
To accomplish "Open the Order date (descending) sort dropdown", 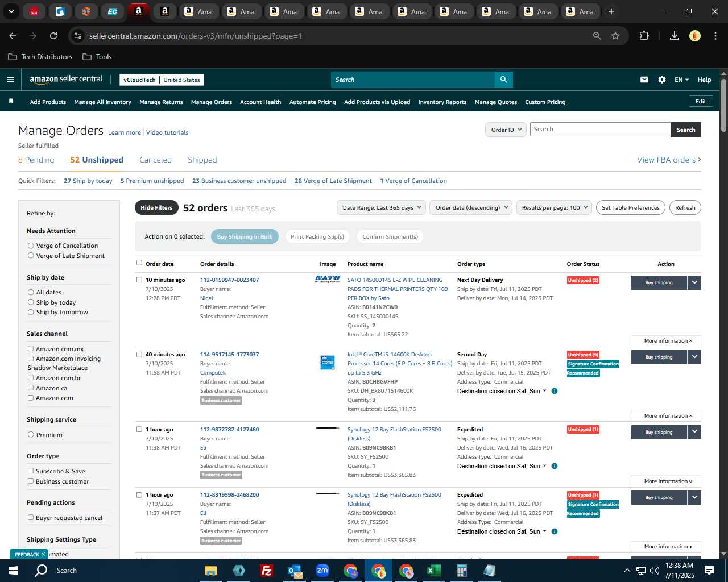I will tap(471, 208).
